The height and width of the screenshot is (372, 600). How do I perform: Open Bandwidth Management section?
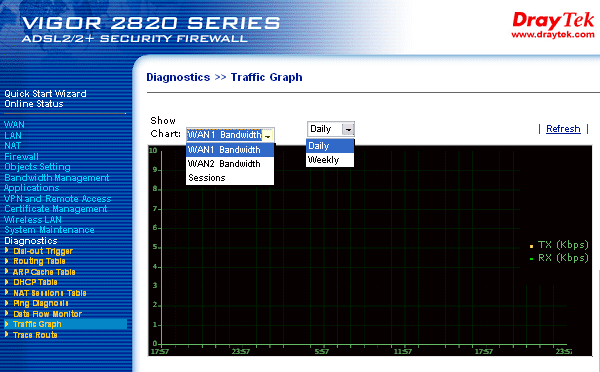click(57, 178)
